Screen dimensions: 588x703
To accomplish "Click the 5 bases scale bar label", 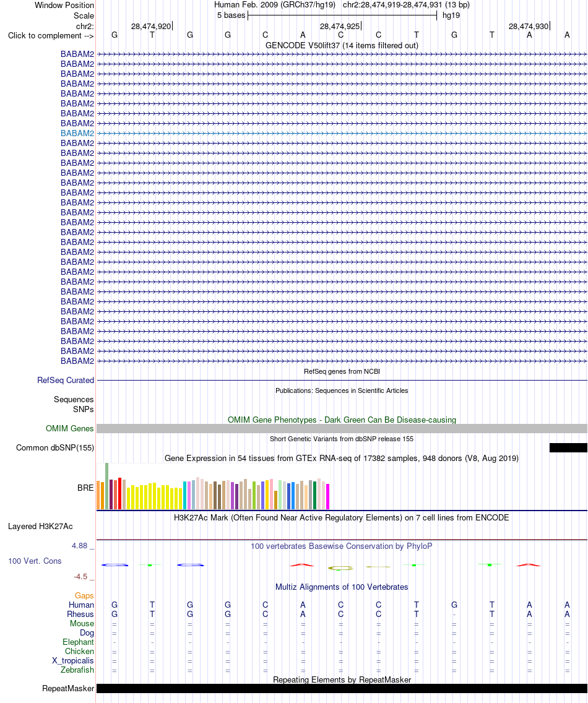I will 231,15.
